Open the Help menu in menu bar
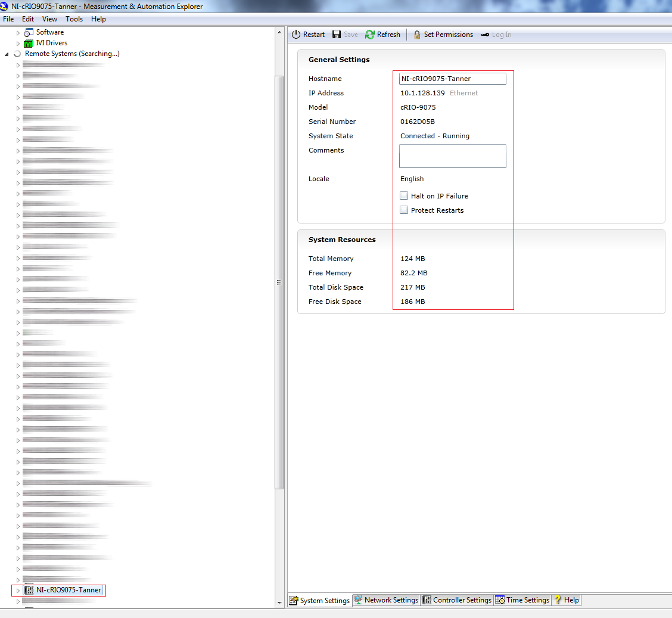The height and width of the screenshot is (618, 672). tap(98, 19)
